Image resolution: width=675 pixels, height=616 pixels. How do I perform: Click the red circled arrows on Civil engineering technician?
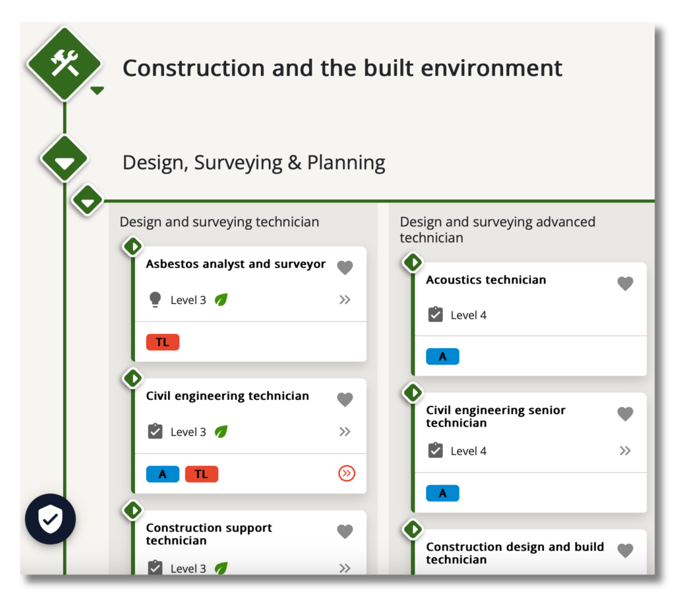pos(346,474)
